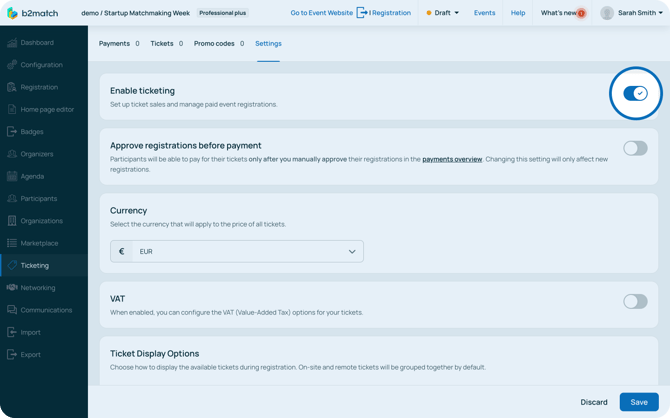Expand the Sarah Smith user menu arrow
This screenshot has height=418, width=670.
pos(661,13)
